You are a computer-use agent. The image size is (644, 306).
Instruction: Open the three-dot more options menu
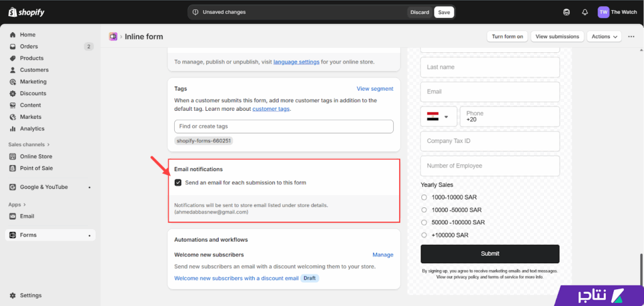(631, 37)
